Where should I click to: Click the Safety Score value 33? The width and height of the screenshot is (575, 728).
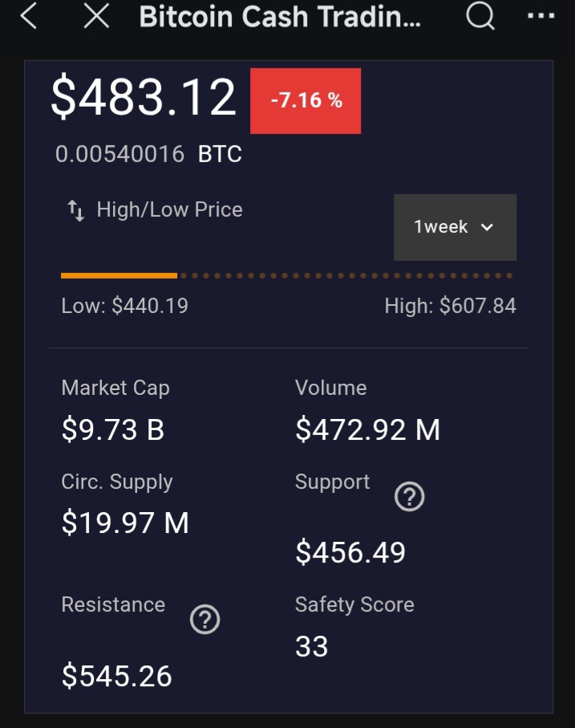tap(311, 646)
